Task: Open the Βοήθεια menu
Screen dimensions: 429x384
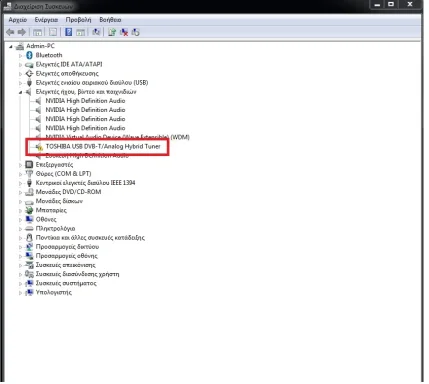Action: (110, 20)
